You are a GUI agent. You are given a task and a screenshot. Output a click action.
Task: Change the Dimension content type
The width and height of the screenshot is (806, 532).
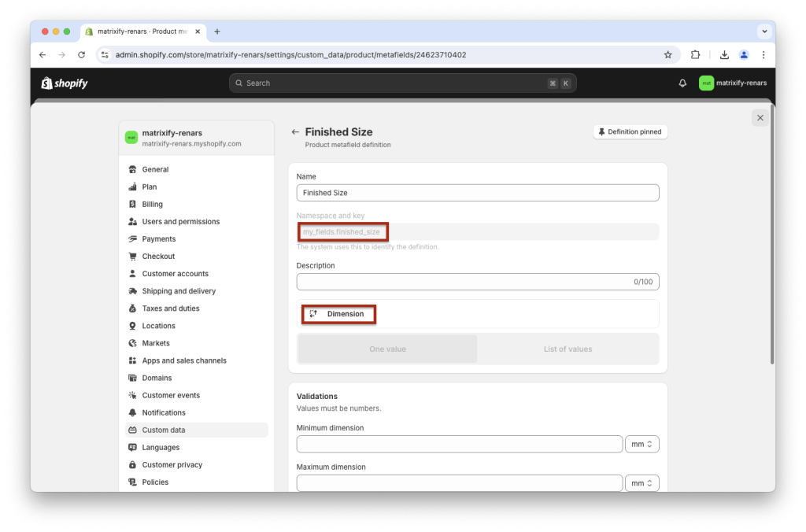click(x=338, y=313)
